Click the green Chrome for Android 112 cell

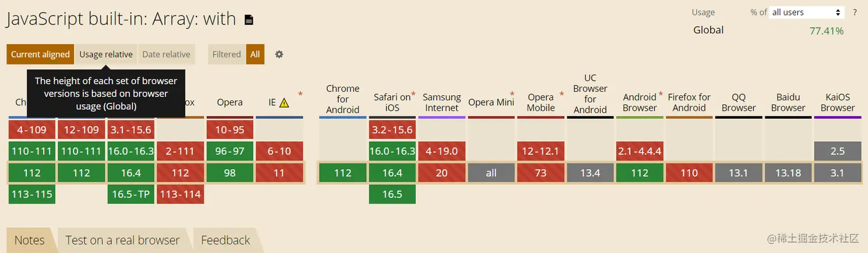tap(343, 173)
